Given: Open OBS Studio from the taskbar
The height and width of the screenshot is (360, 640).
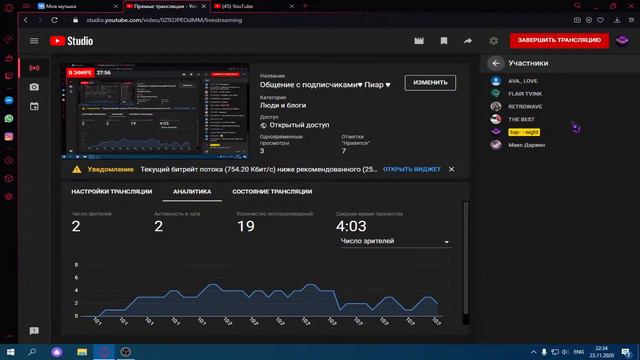Looking at the screenshot, I should (x=126, y=352).
